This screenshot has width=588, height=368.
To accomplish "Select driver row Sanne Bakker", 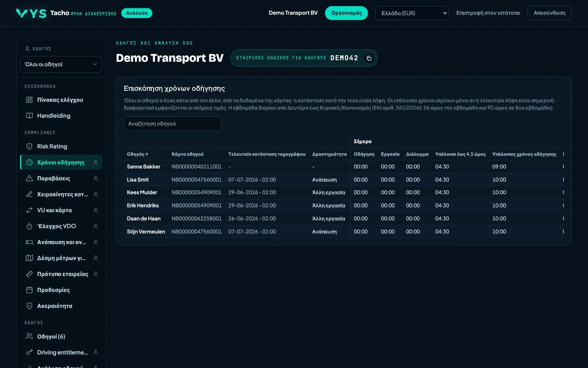I will (x=343, y=167).
